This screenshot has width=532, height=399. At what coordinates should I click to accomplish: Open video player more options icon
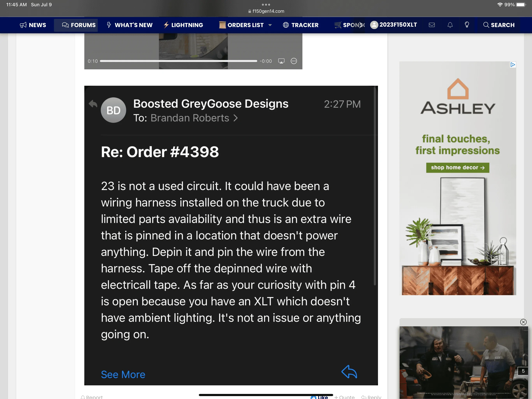(x=294, y=61)
